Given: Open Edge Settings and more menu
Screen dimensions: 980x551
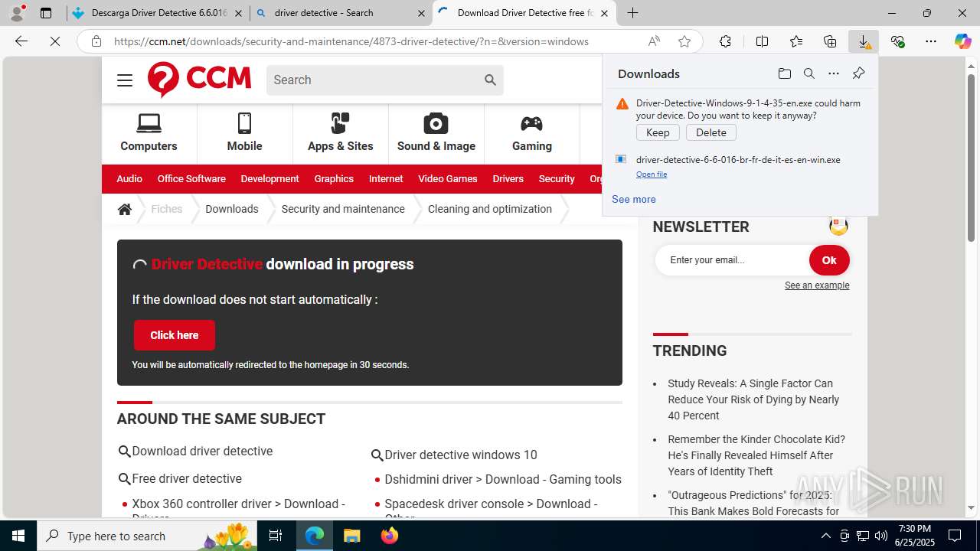Looking at the screenshot, I should tap(931, 41).
